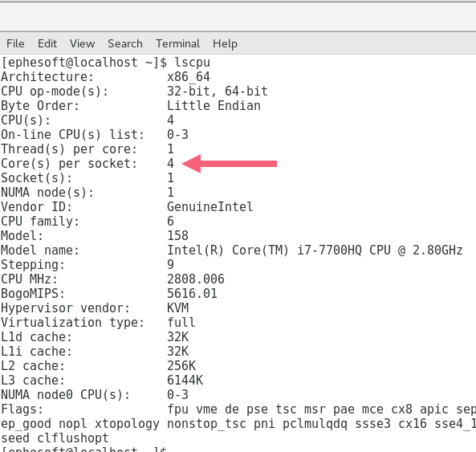This screenshot has width=476, height=452.
Task: Open the Search menu
Action: tap(125, 43)
